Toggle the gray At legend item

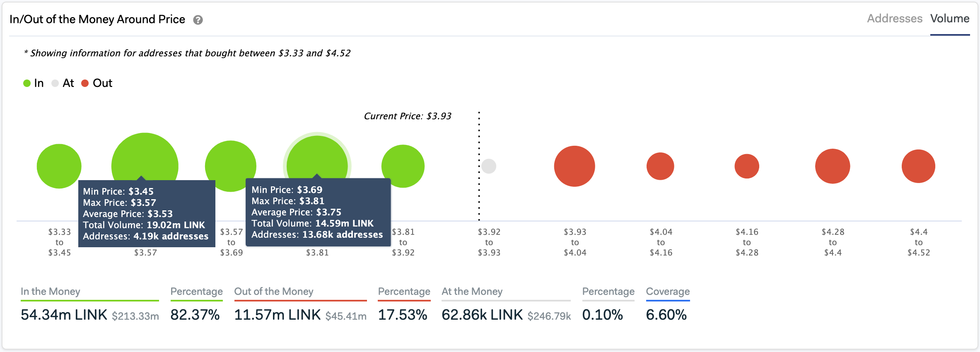pos(63,83)
